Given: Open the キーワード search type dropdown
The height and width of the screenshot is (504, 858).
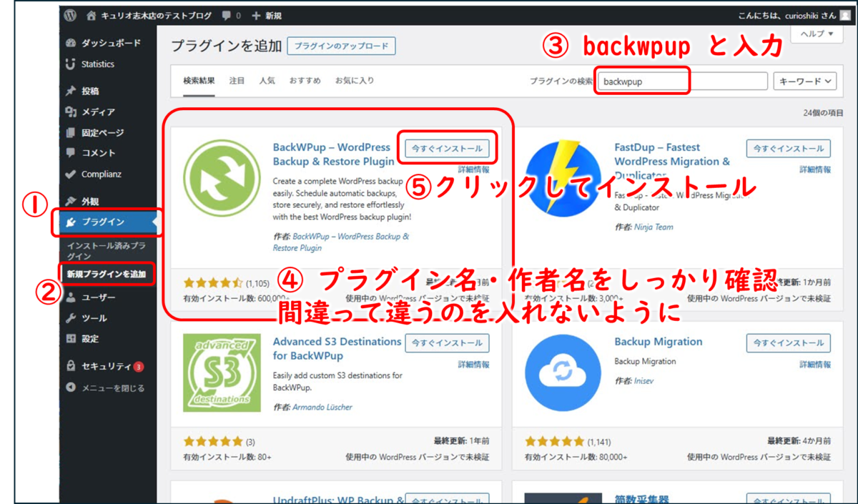Looking at the screenshot, I should pos(805,81).
